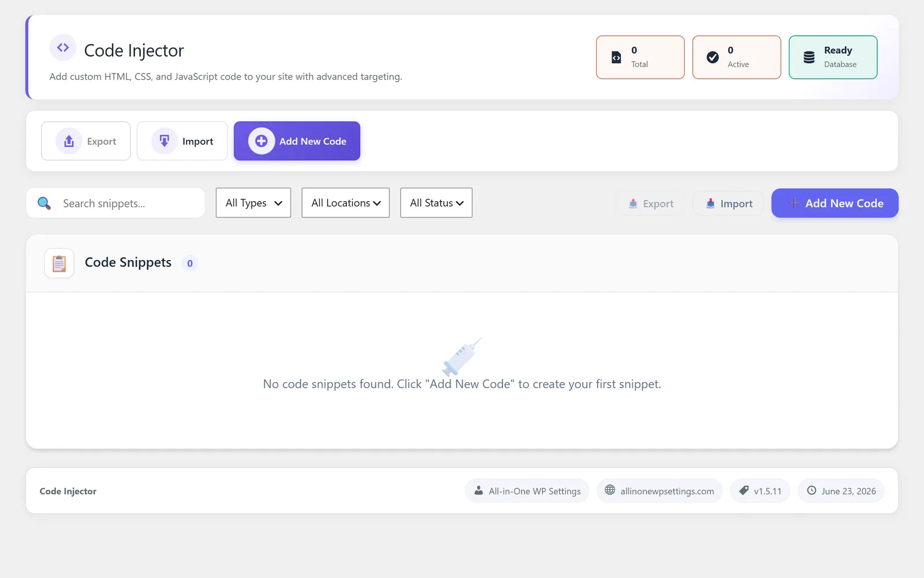Viewport: 924px width, 578px height.
Task: Click the download icon in the top Import button
Action: pyautogui.click(x=165, y=141)
